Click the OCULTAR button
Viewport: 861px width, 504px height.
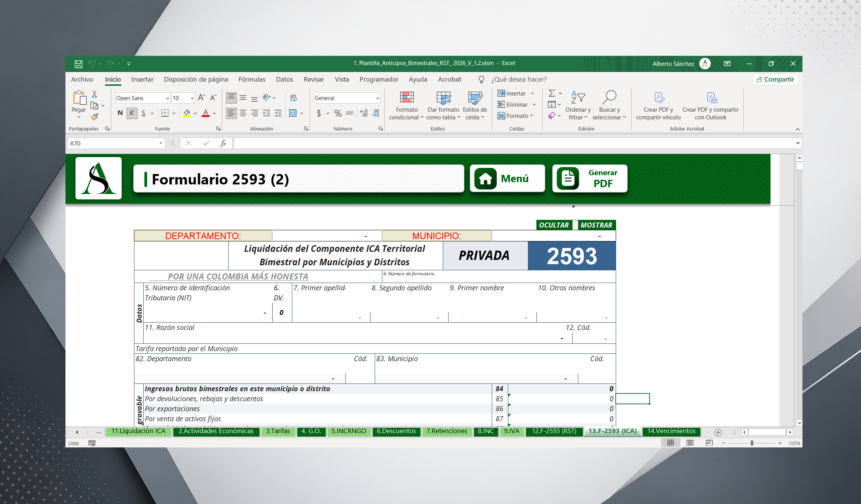(x=554, y=225)
